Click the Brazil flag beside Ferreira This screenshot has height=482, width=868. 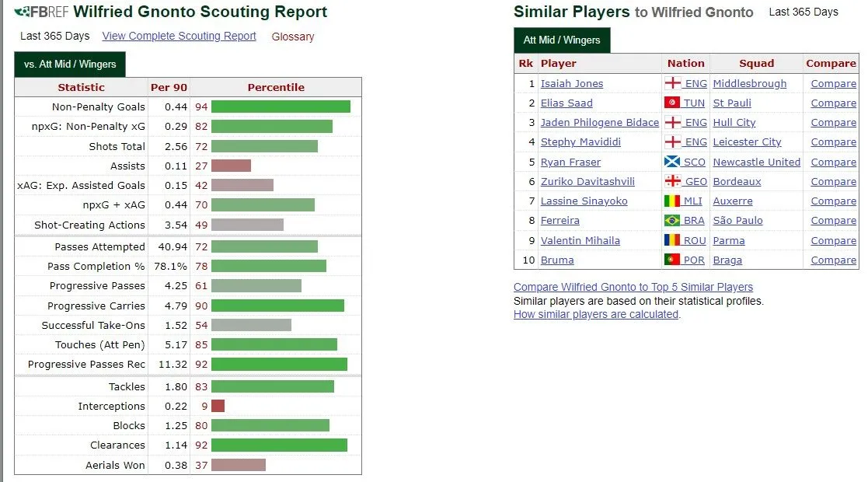(x=672, y=220)
